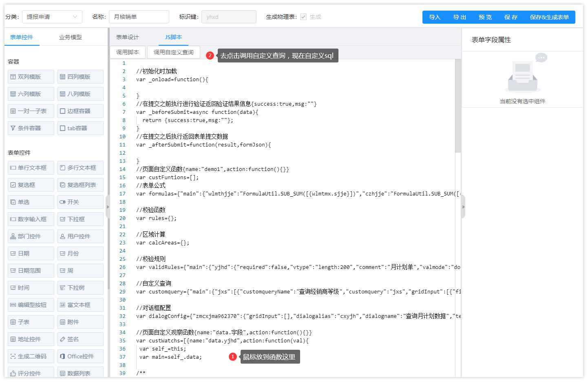Click the code editor vertical scrollbar
588x382 pixels.
(x=458, y=106)
